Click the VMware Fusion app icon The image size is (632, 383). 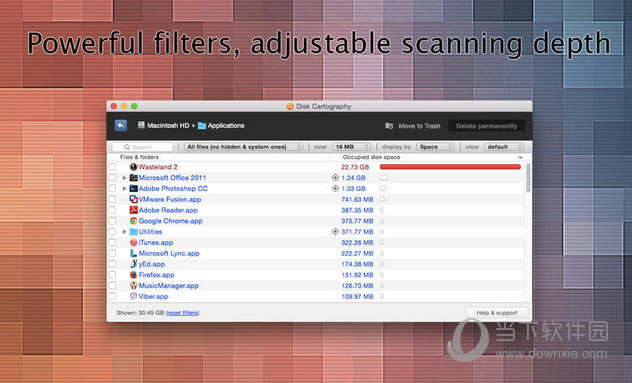pos(133,199)
